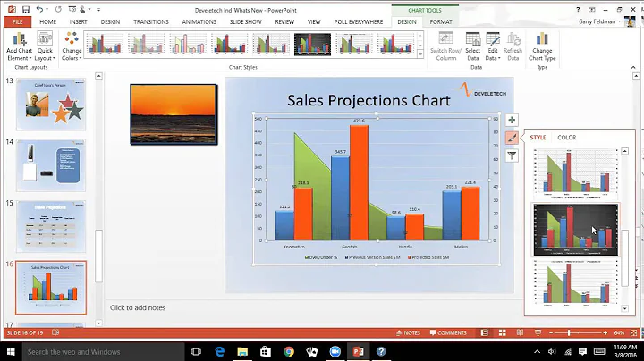Select first chart style in ribbon gallery
Screen dimensions: 644x361
105,45
